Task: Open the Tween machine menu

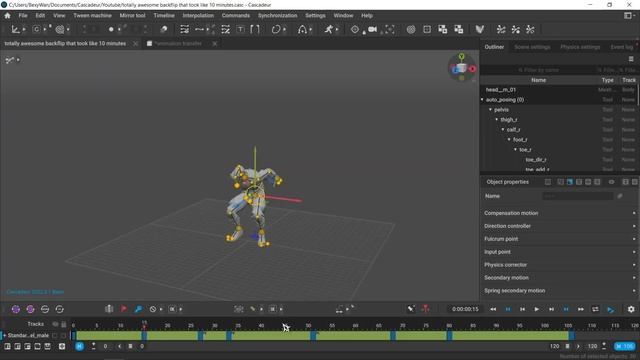Action: [x=92, y=16]
